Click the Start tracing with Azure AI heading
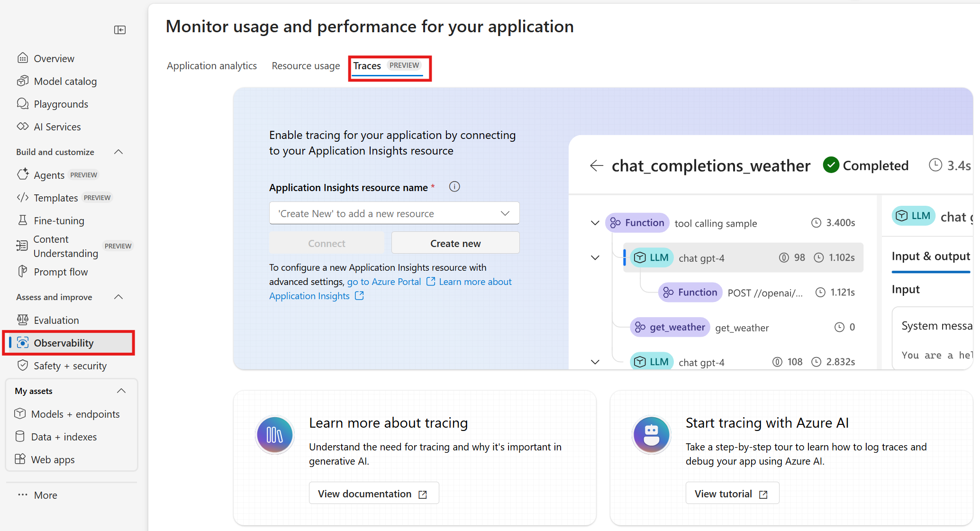 click(x=767, y=422)
